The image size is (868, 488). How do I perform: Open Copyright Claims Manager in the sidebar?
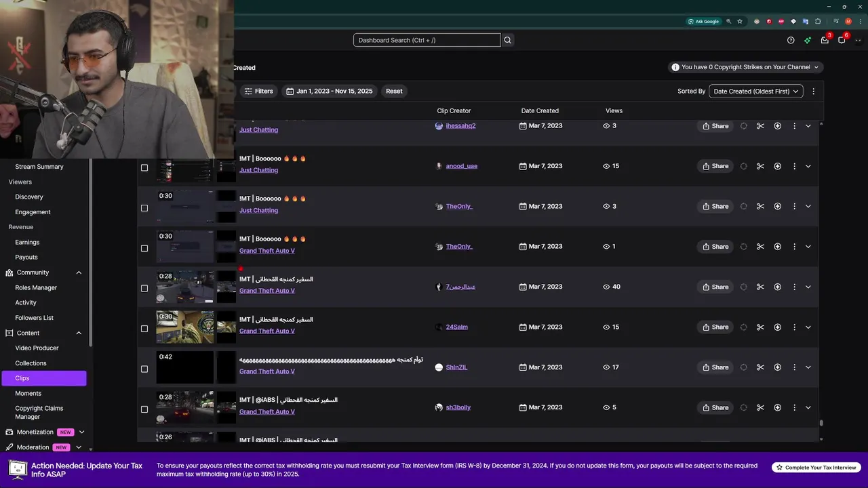[39, 413]
